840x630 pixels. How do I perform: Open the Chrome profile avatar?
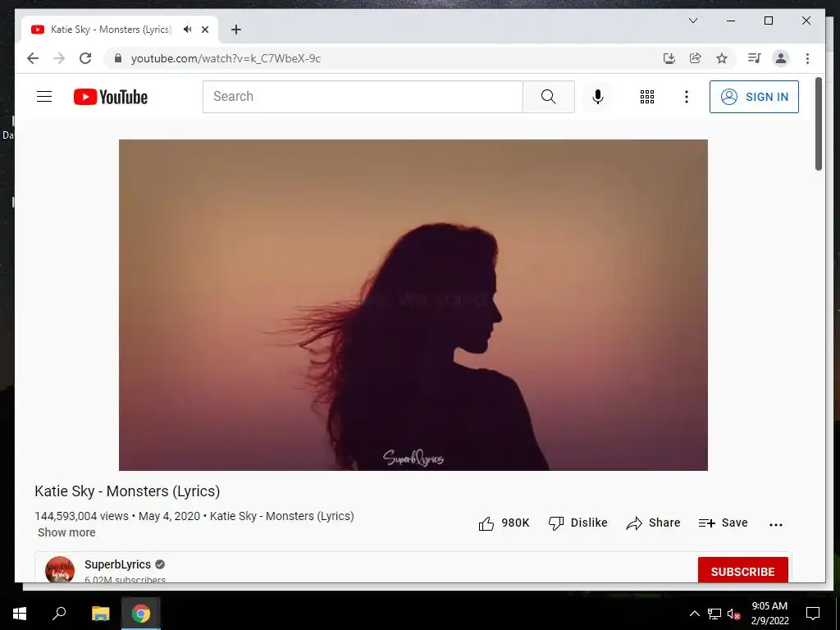click(781, 58)
